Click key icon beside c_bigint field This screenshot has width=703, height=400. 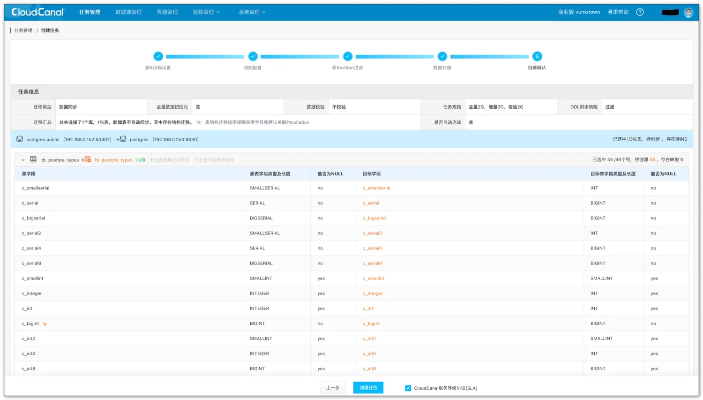[x=46, y=323]
